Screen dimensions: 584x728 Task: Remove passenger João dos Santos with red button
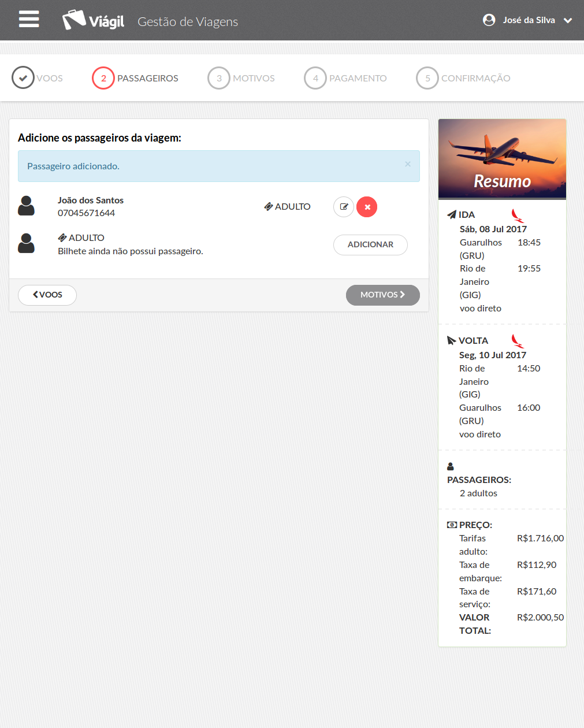click(367, 207)
